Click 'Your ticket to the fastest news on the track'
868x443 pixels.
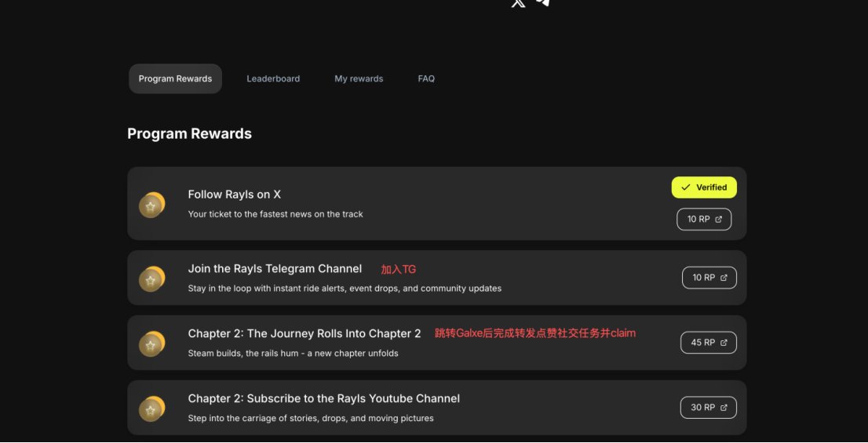(x=275, y=214)
